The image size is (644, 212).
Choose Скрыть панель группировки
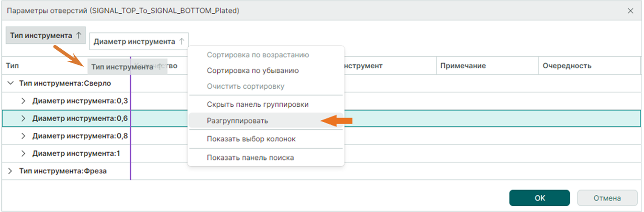coord(266,105)
